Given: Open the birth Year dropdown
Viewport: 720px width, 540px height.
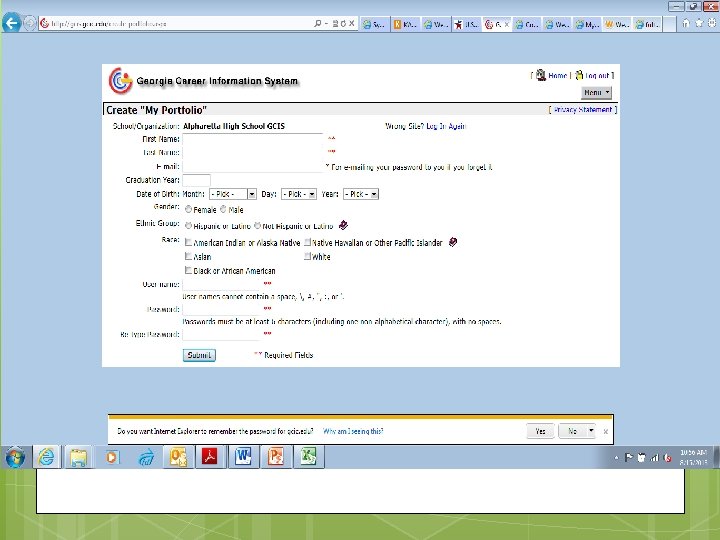Looking at the screenshot, I should tap(361, 194).
